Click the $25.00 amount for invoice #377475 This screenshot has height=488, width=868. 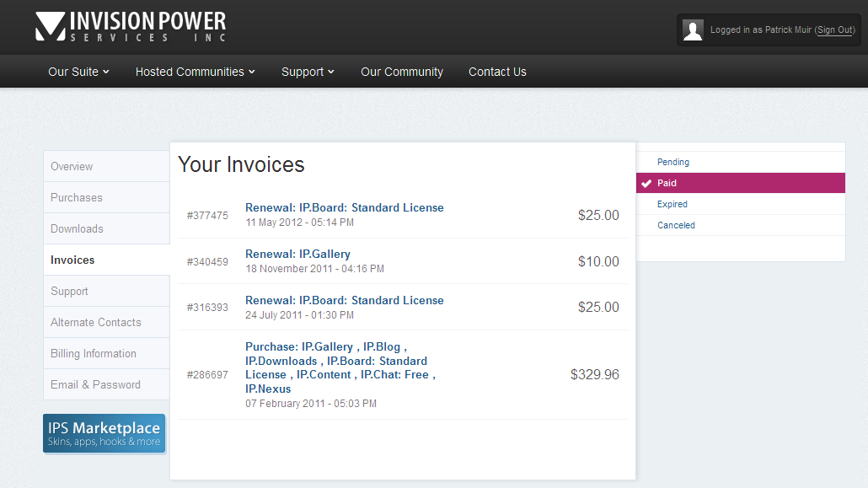pyautogui.click(x=598, y=215)
